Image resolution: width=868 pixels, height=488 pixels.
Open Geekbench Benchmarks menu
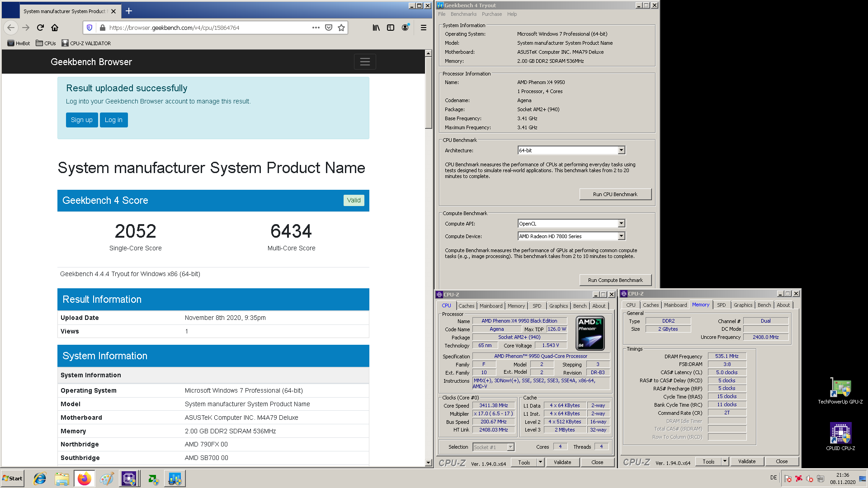click(x=463, y=14)
